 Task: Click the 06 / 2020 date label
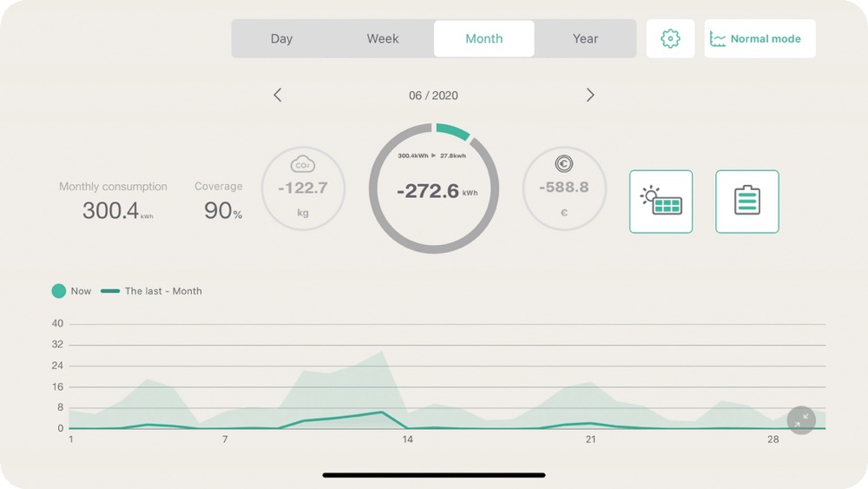433,96
